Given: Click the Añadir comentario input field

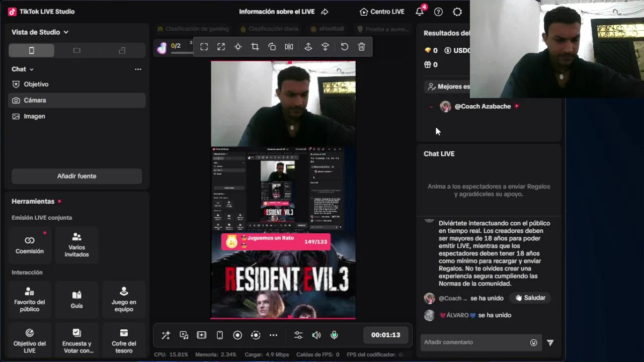Looking at the screenshot, I should (x=475, y=342).
